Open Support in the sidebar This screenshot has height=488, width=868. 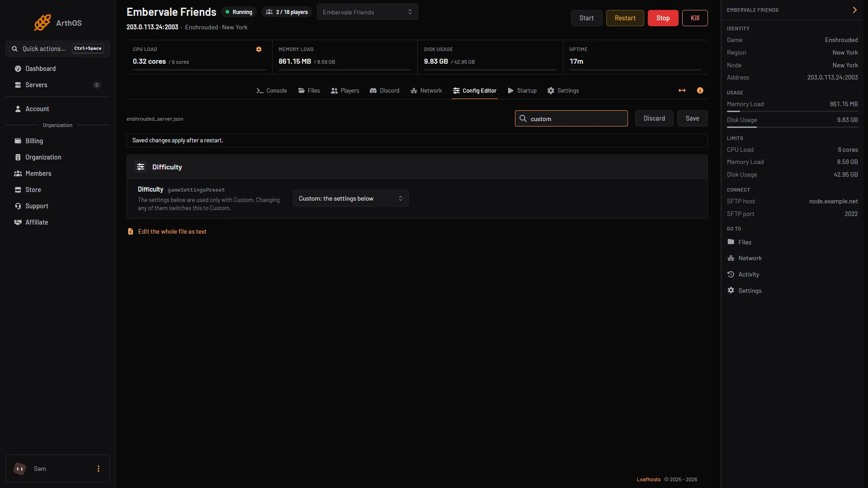click(57, 206)
